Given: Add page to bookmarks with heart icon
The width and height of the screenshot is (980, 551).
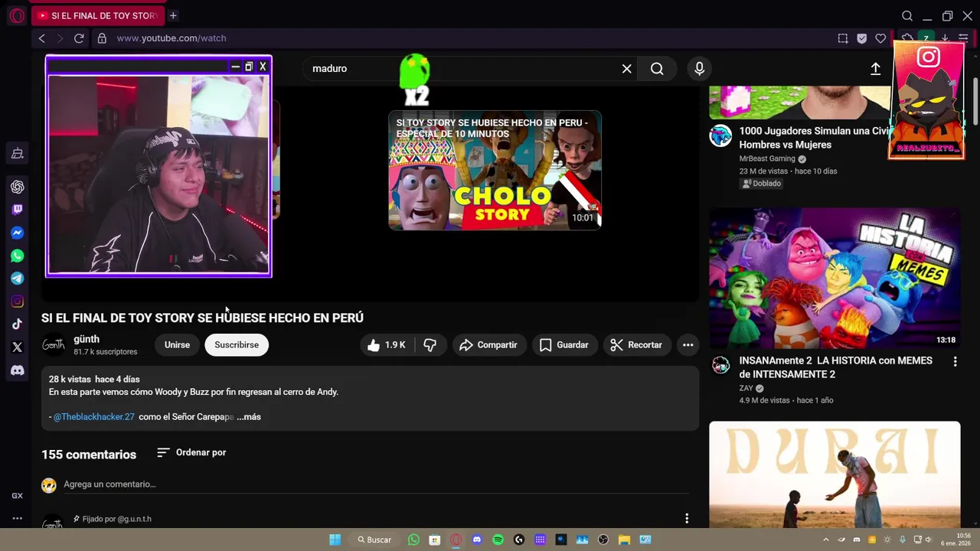Looking at the screenshot, I should click(880, 38).
